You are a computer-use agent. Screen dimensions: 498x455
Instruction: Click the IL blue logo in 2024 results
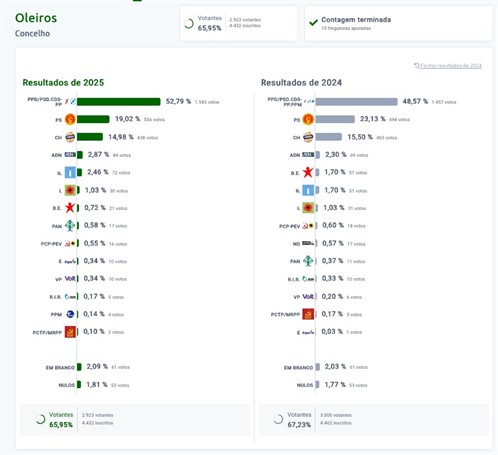point(308,190)
